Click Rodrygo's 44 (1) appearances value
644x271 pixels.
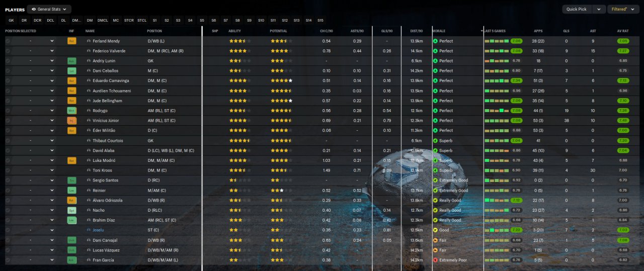coord(538,111)
